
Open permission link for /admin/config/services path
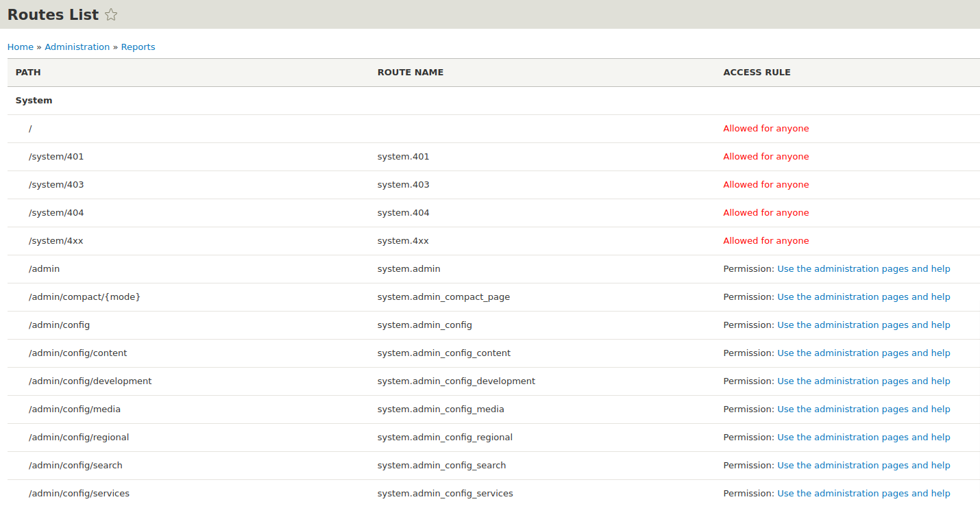tap(863, 494)
